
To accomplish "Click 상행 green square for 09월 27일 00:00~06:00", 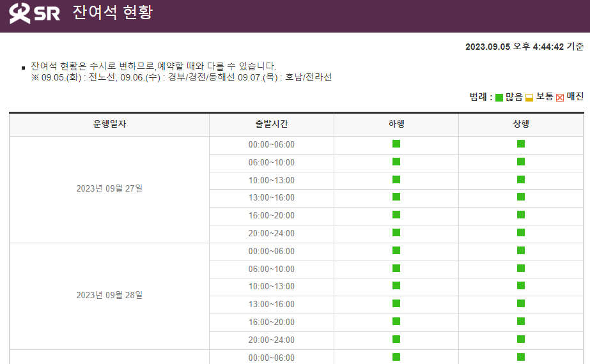I will 521,144.
